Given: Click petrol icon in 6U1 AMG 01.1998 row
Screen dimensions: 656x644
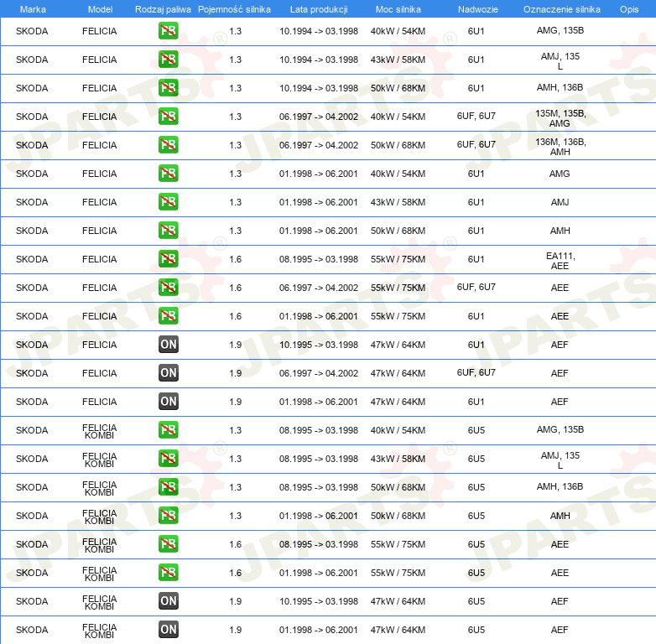Looking at the screenshot, I should coord(168,173).
